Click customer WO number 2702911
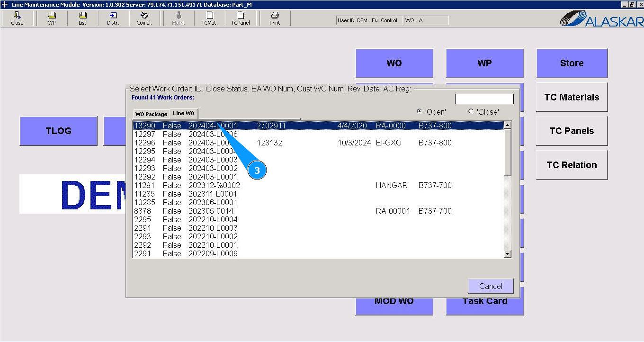Screen dimensions: 644x342 [271, 126]
